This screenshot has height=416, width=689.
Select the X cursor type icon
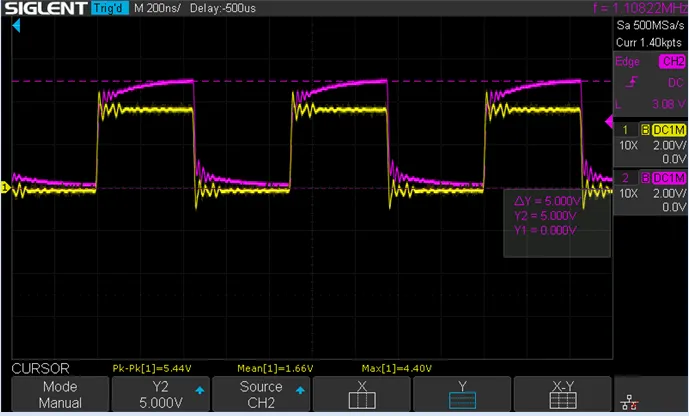[x=360, y=396]
